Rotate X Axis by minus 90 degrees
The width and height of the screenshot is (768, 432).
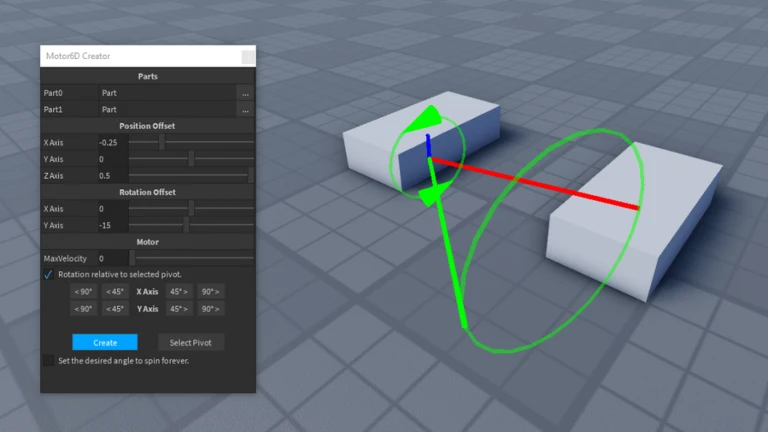pos(83,292)
